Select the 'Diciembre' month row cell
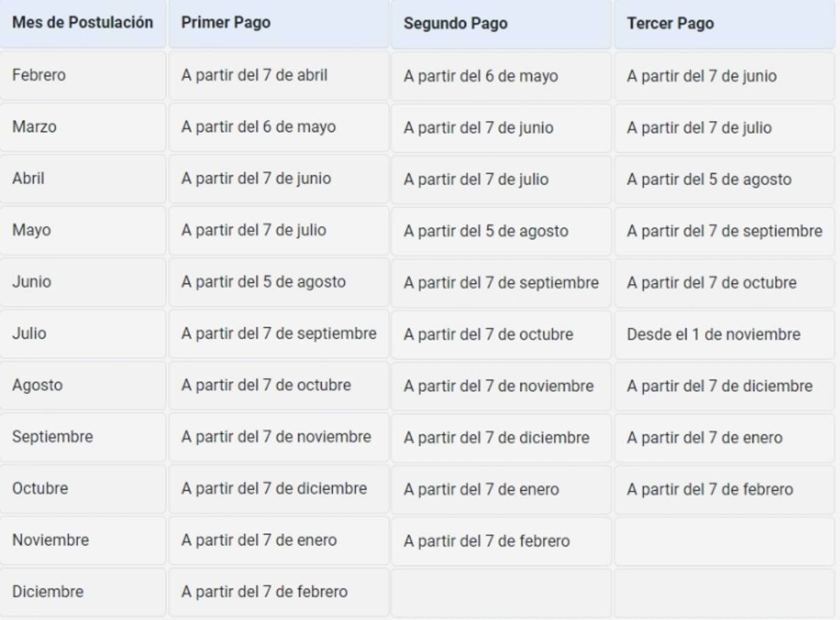This screenshot has width=840, height=620. tap(48, 592)
